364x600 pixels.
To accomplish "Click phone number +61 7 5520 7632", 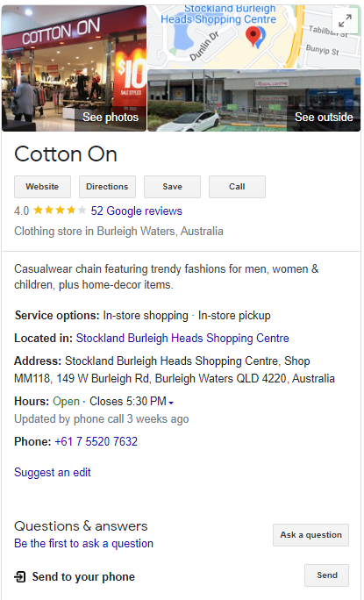I will [x=96, y=441].
